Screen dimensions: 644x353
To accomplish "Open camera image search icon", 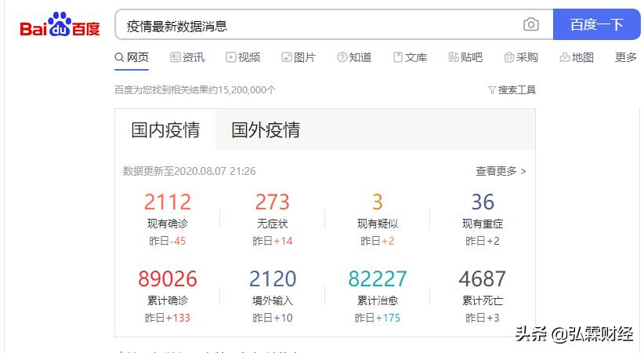I will tap(531, 24).
